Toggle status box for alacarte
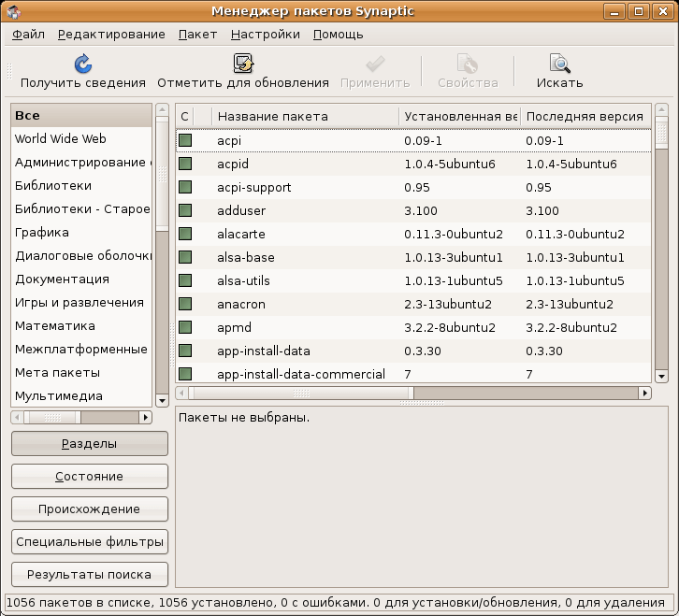Viewport: 679px width, 616px height. pos(185,234)
